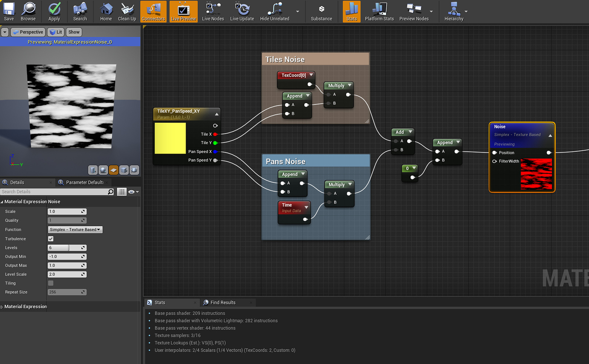Open the Lit view mode menu
The image size is (589, 364).
click(x=56, y=32)
